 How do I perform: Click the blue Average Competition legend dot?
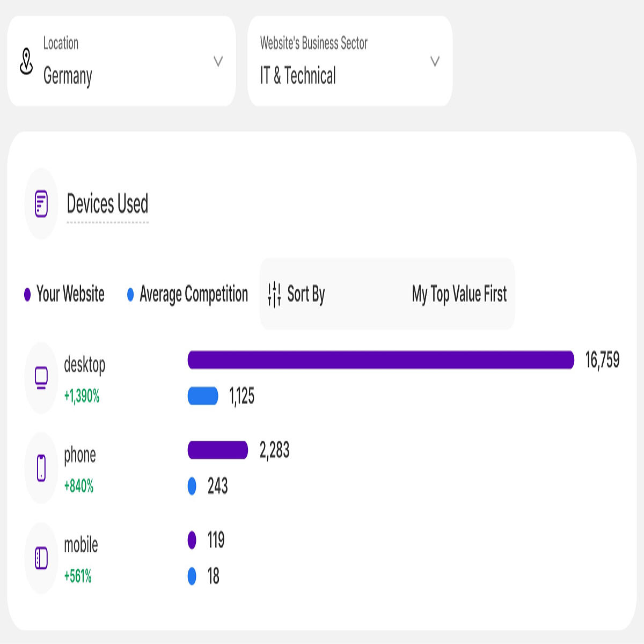[x=130, y=295]
